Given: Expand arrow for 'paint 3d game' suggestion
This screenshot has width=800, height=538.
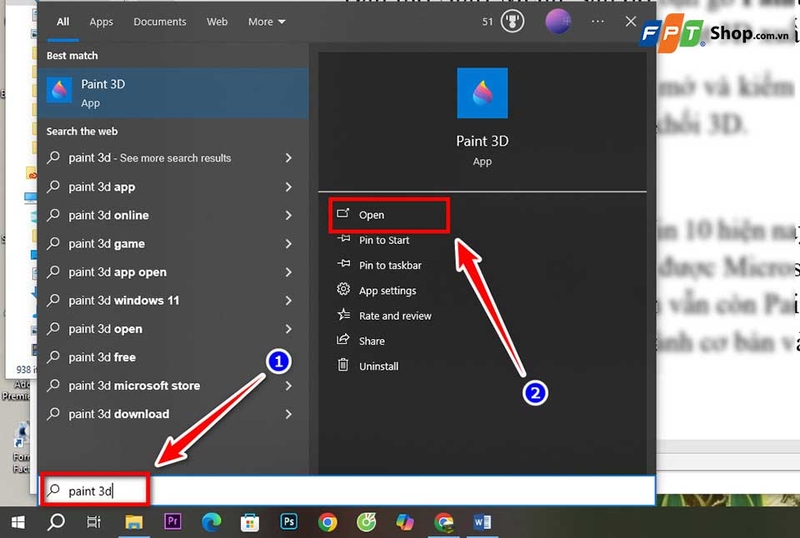Looking at the screenshot, I should click(x=289, y=244).
